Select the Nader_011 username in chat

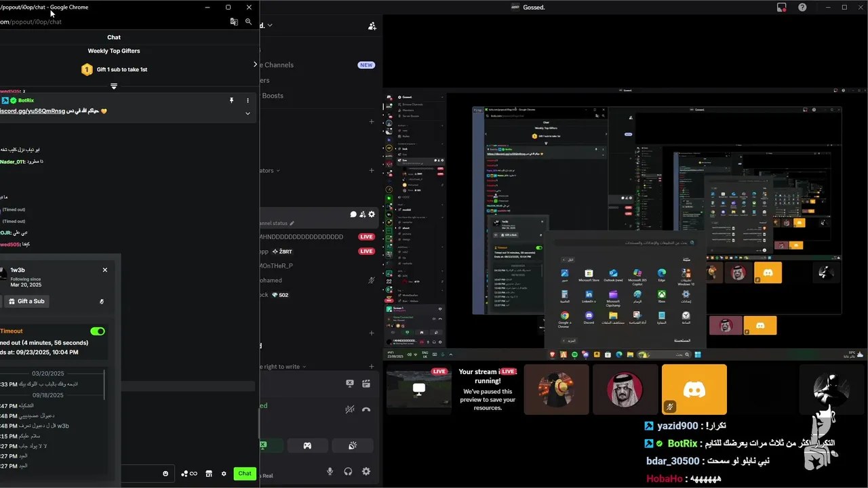[x=12, y=161]
